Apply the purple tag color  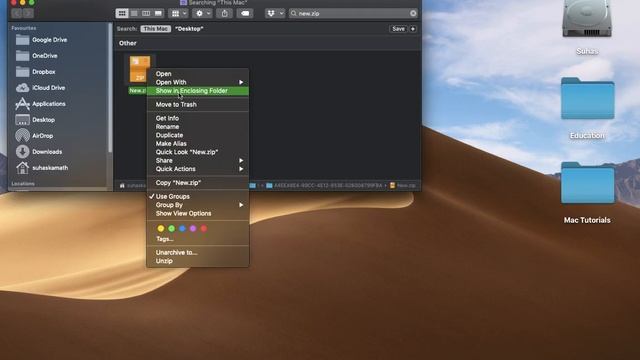coord(193,229)
